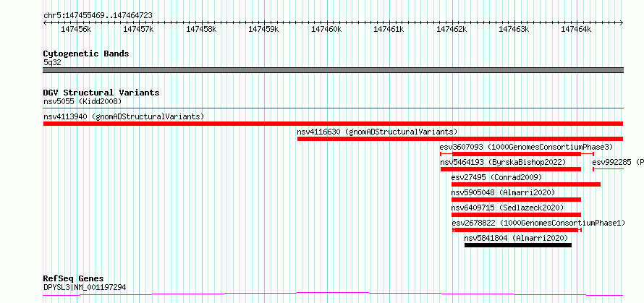Click the 147460k ruler tick label
The height and width of the screenshot is (303, 644).
tap(326, 29)
